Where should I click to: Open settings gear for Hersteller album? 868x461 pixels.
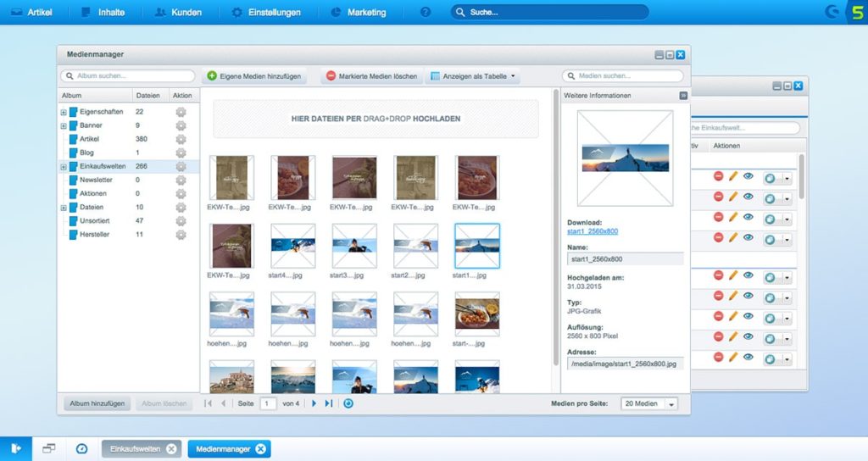[x=181, y=235]
